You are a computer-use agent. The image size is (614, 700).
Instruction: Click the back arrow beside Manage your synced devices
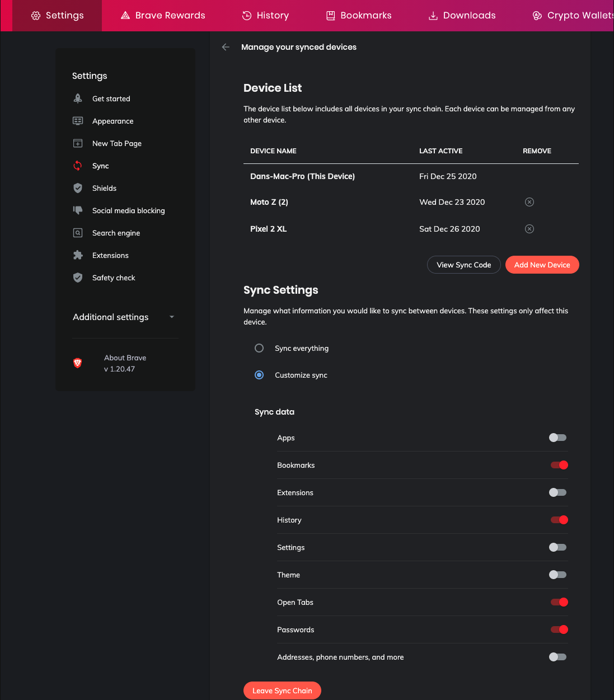pyautogui.click(x=226, y=47)
